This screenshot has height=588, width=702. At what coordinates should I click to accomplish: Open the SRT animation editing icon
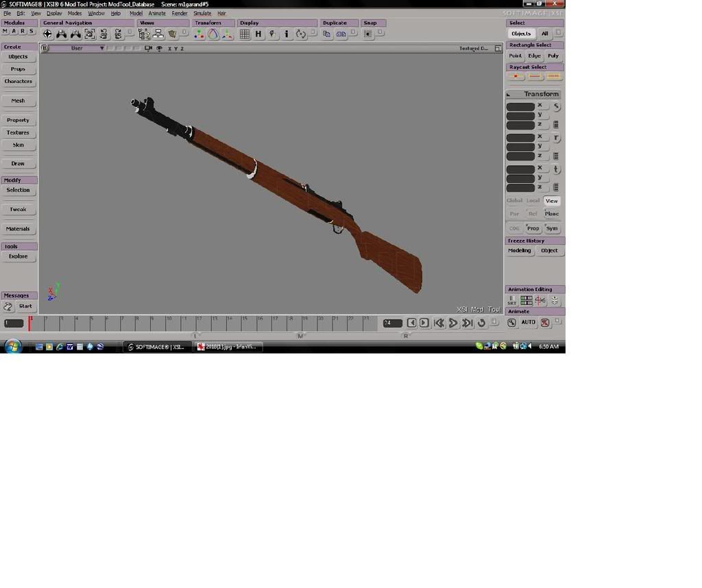(511, 301)
